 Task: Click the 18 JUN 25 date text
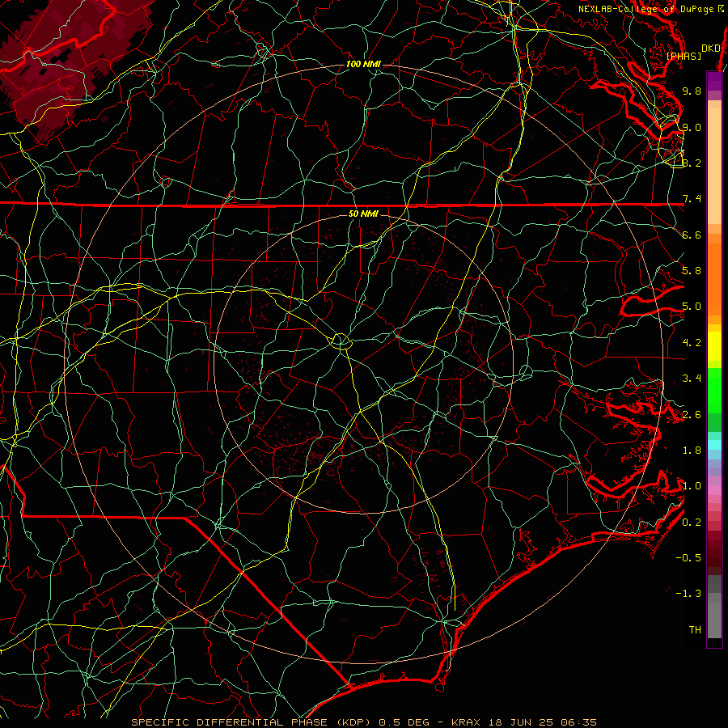521,722
